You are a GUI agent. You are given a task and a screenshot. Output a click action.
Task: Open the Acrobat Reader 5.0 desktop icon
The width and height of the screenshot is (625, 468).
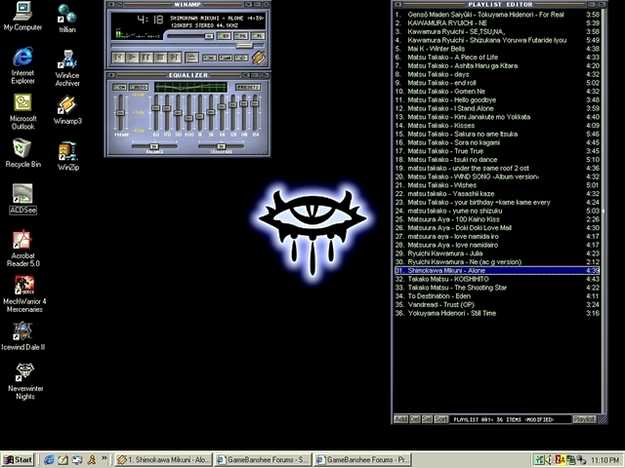23,248
